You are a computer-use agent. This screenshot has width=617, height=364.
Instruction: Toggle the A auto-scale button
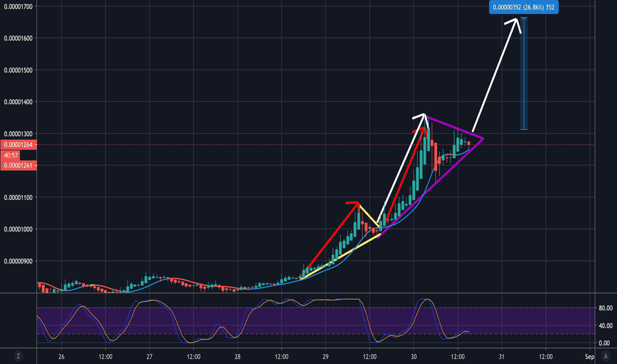606,357
